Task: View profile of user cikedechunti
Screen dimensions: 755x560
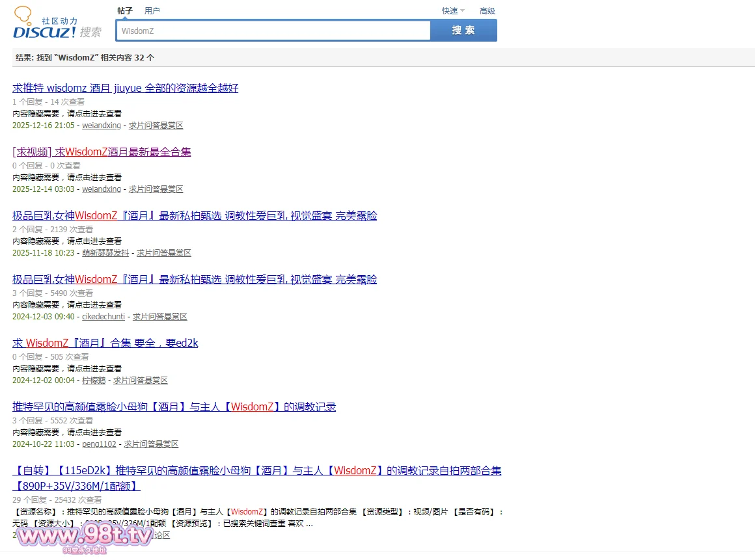Action: tap(103, 317)
